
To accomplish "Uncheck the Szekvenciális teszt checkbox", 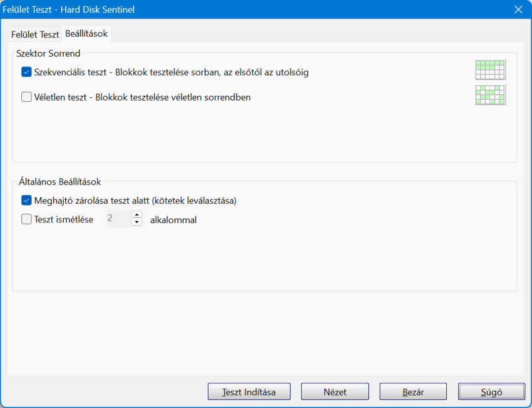I will 27,72.
